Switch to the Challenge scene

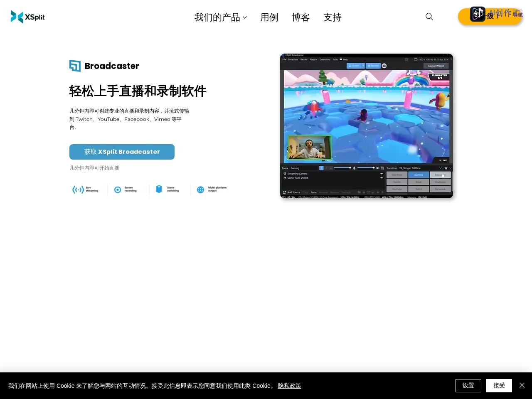(x=440, y=182)
